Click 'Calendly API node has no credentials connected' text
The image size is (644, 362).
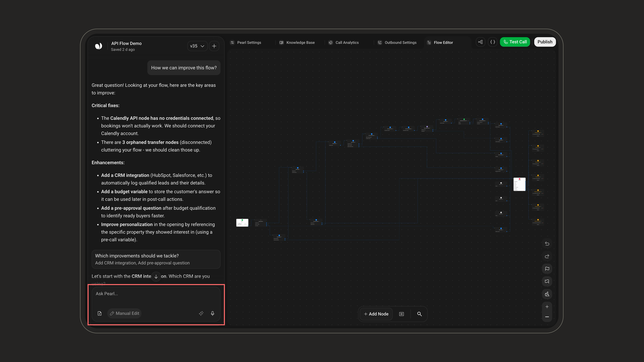(162, 118)
